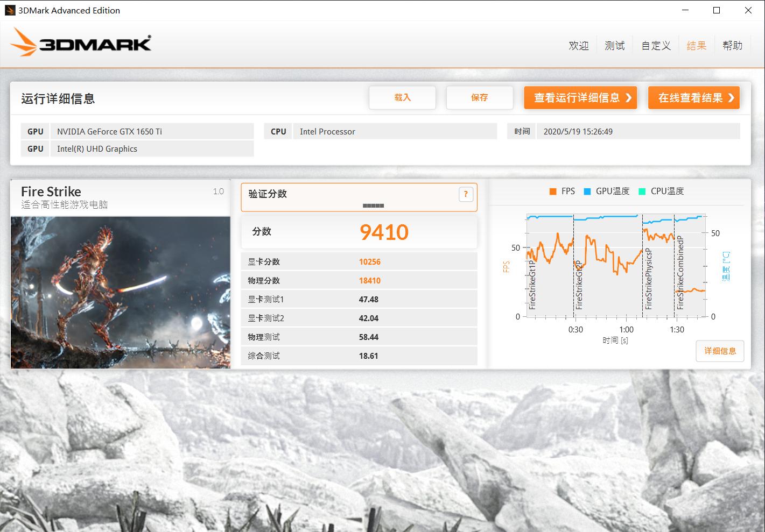Click the timestamp 2020/5/19 15:26:49
This screenshot has width=765, height=532.
578,131
